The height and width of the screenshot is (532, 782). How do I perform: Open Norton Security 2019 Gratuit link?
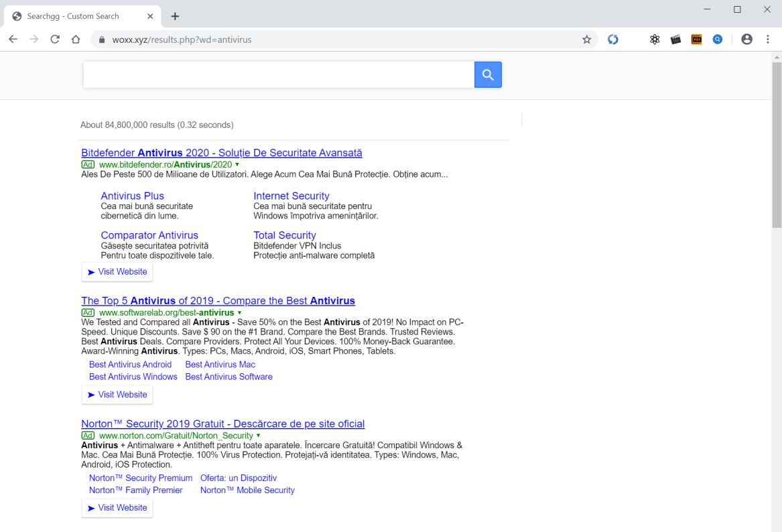pyautogui.click(x=223, y=424)
